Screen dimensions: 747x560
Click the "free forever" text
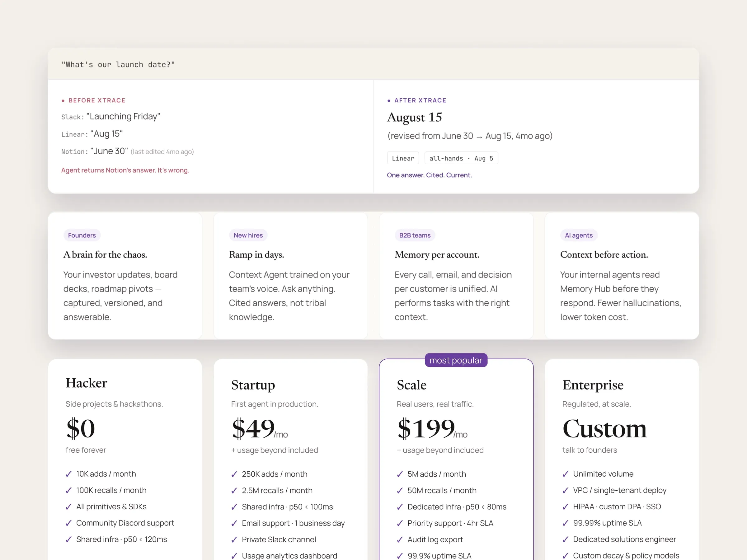(86, 450)
